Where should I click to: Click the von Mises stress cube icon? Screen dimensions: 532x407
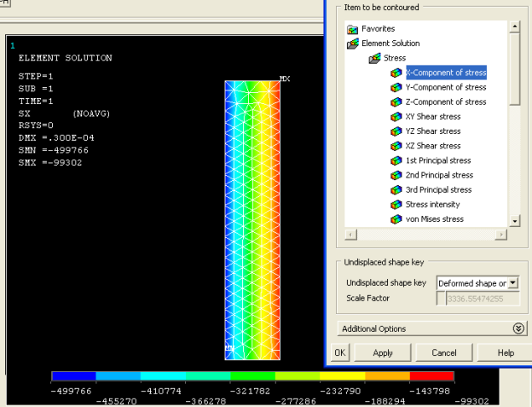[396, 219]
